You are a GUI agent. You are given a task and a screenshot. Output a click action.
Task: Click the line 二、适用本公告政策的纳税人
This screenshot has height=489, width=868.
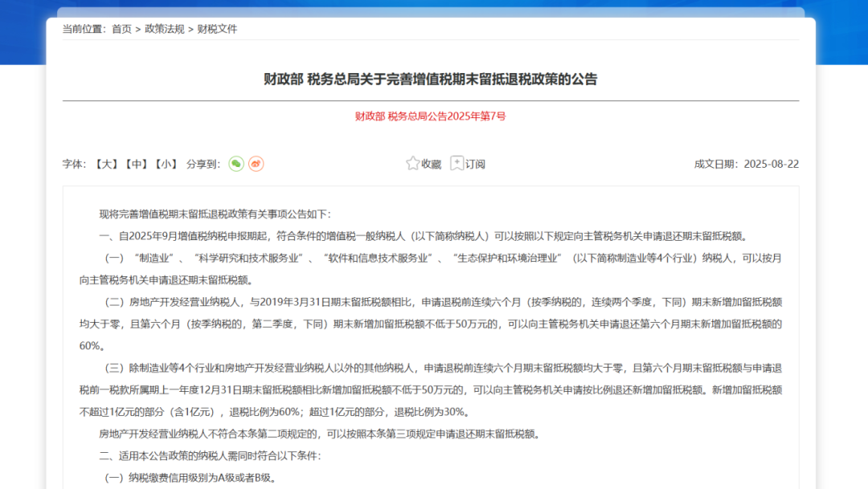pyautogui.click(x=209, y=456)
